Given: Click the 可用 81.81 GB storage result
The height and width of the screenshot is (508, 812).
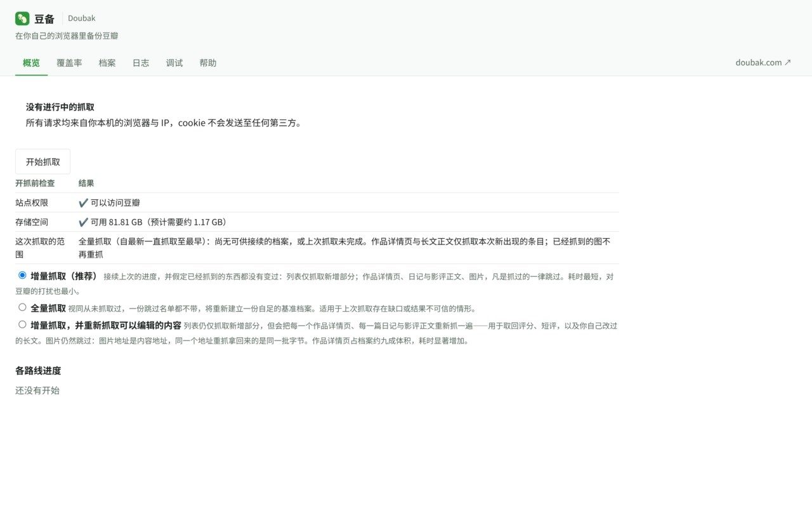Looking at the screenshot, I should tap(153, 222).
